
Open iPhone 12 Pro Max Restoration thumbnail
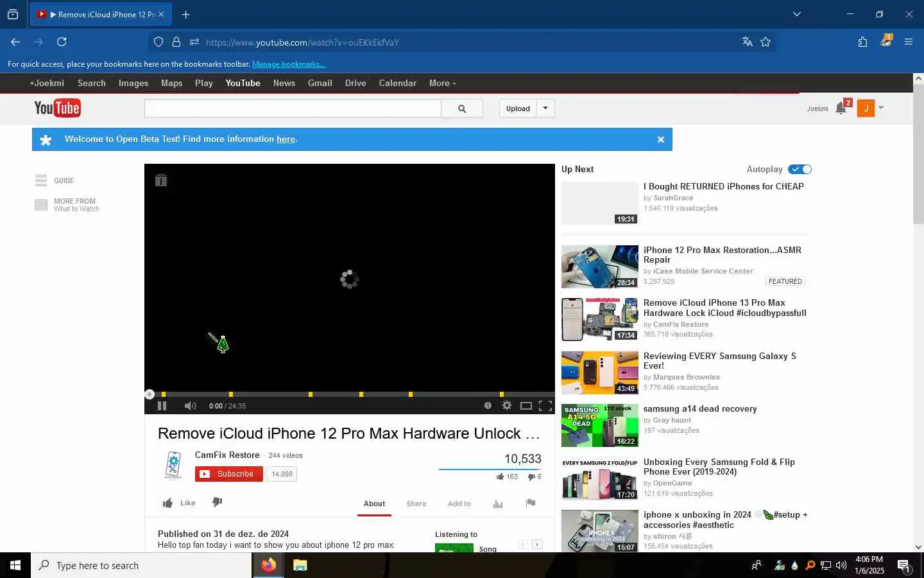(x=600, y=267)
